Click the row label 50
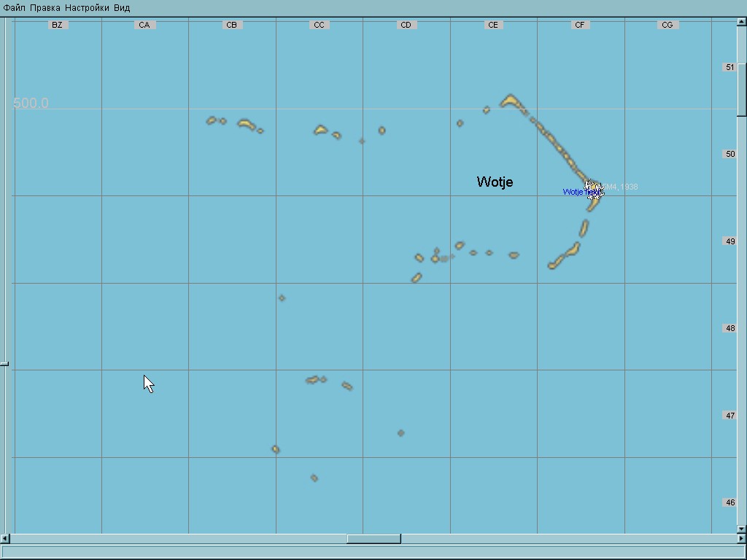Viewport: 747px width, 560px height. [x=730, y=154]
